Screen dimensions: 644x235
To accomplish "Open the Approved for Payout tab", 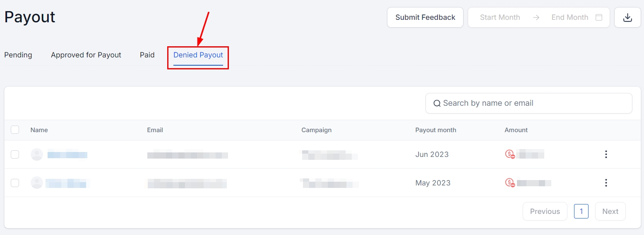I will 86,55.
